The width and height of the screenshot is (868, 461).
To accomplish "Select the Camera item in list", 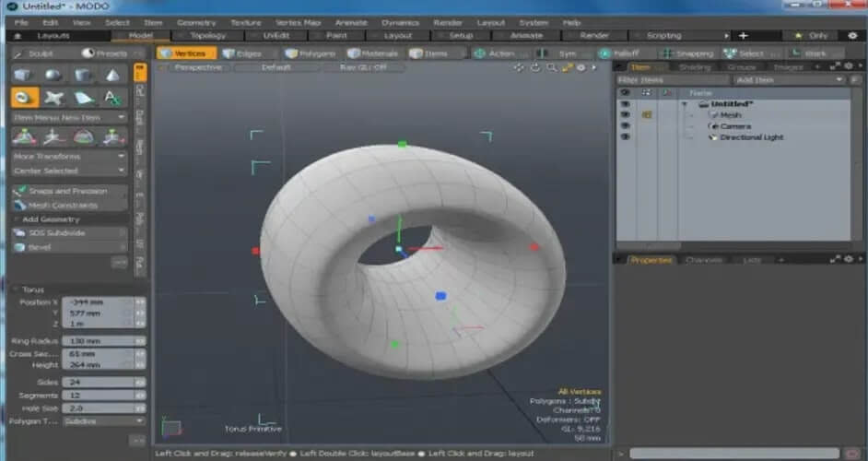I will 735,125.
